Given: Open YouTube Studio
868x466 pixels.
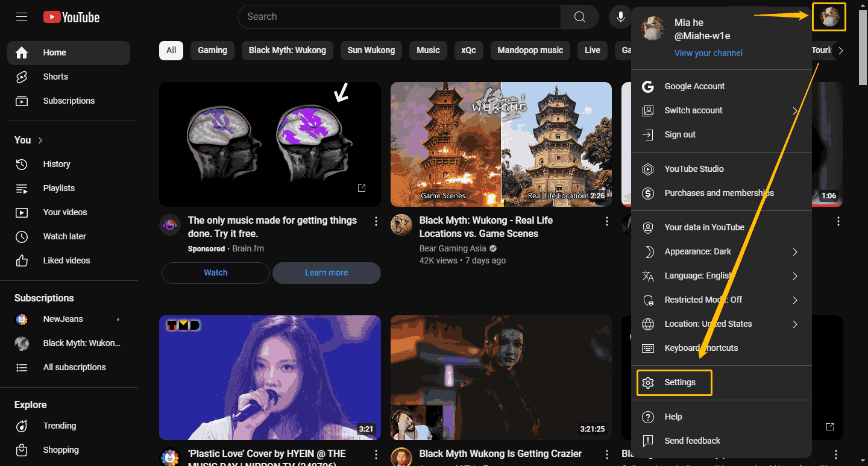Looking at the screenshot, I should coord(722,169).
